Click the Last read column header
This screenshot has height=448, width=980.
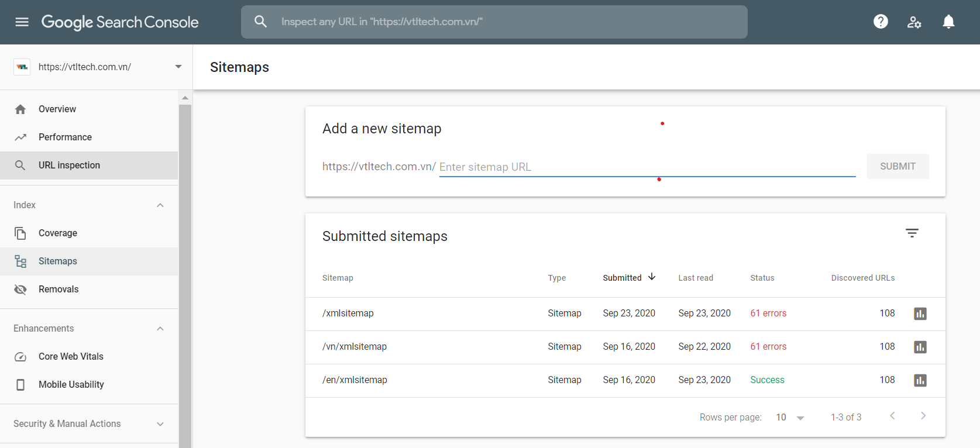[696, 278]
